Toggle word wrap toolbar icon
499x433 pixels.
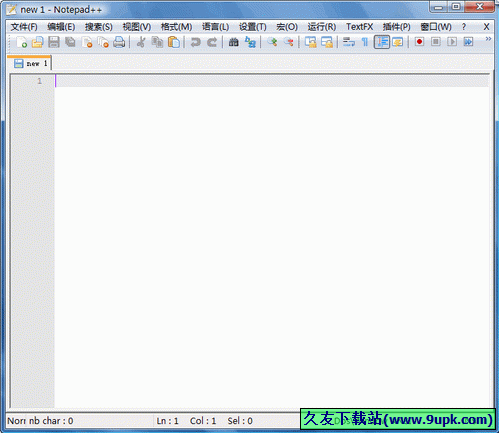pyautogui.click(x=349, y=42)
